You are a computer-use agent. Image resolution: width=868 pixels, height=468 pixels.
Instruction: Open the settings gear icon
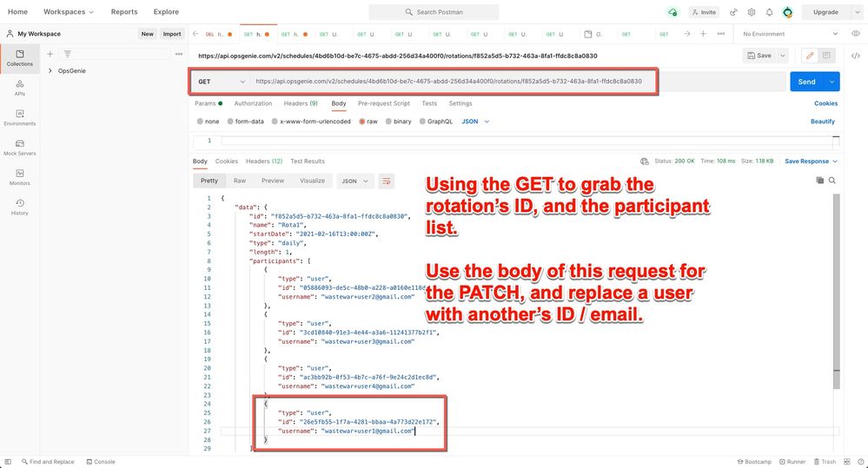point(752,12)
